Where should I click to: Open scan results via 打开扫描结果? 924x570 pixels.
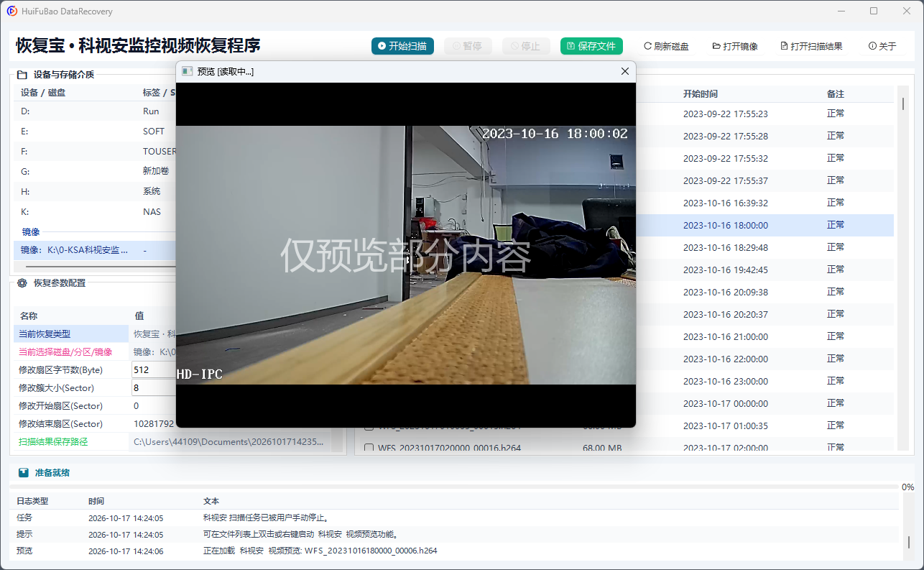pos(811,46)
